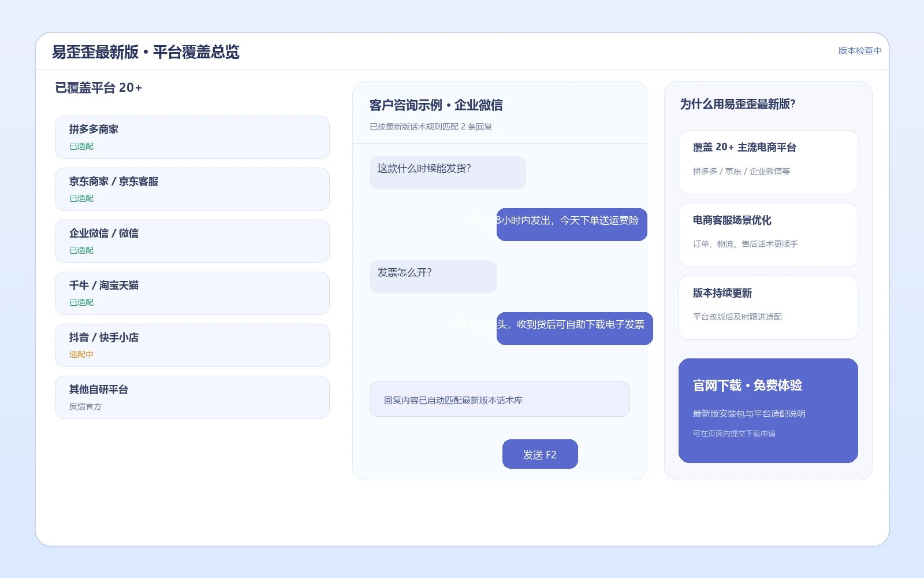Click the customer message 这款什么时候能发货?

point(448,172)
